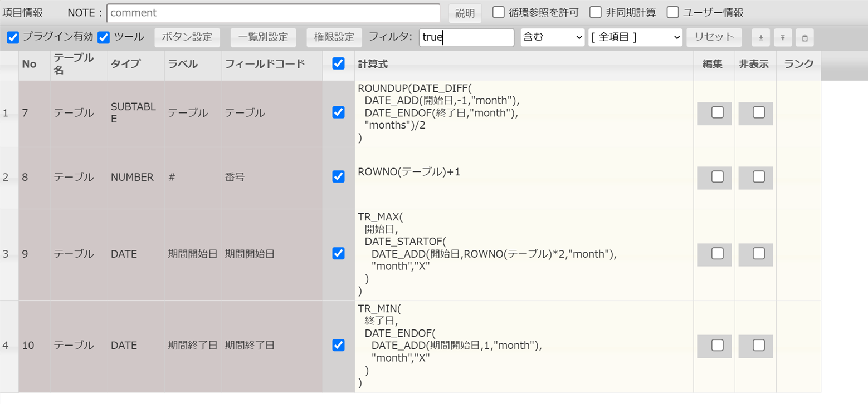Click the ROWNO(テーブル)+1 formula cell
868x404 pixels.
click(x=524, y=178)
